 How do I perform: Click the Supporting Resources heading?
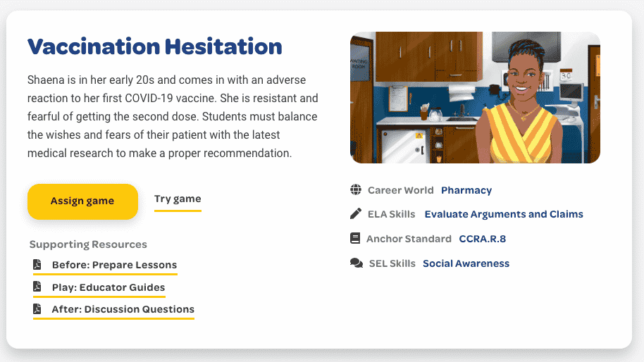click(x=88, y=244)
